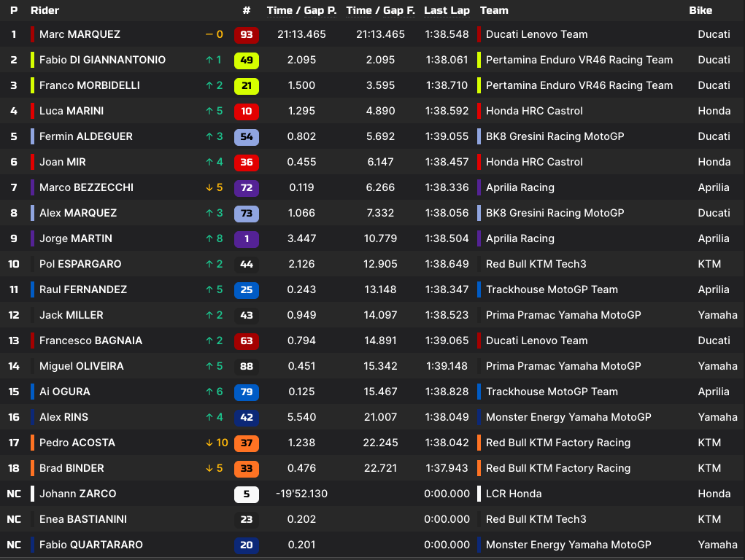Click the LCR Honda team name
The image size is (745, 560).
point(514,494)
